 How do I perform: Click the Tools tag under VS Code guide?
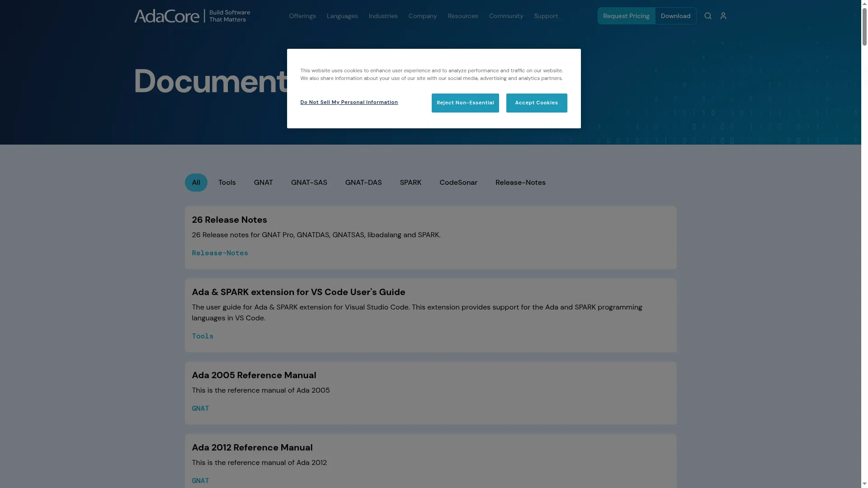point(203,336)
